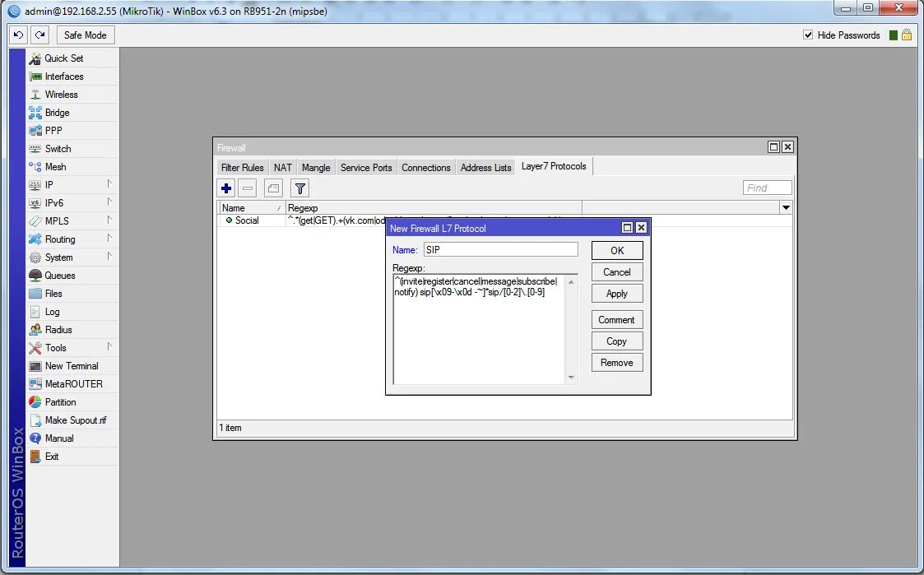Open the Radius section

pos(72,330)
